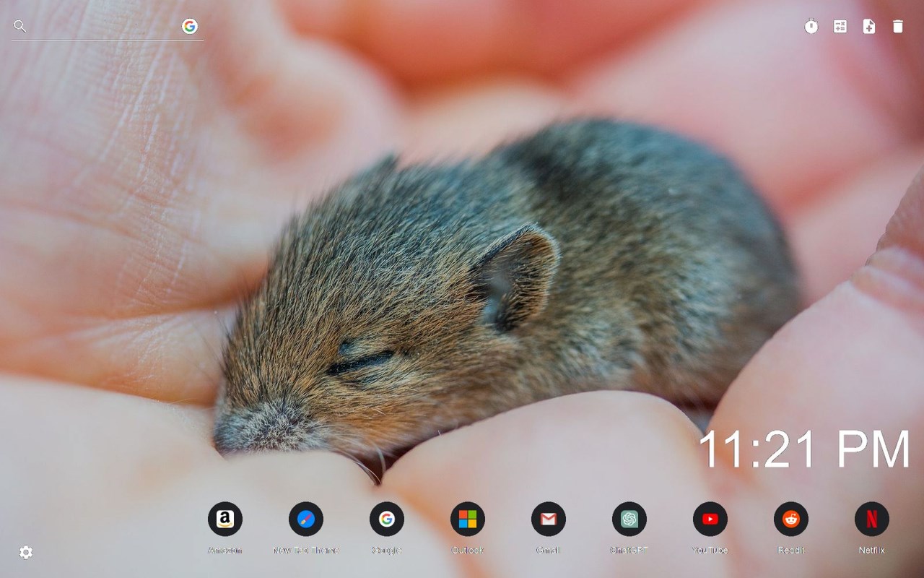Open the calculator tool
924x578 pixels.
[x=840, y=27]
